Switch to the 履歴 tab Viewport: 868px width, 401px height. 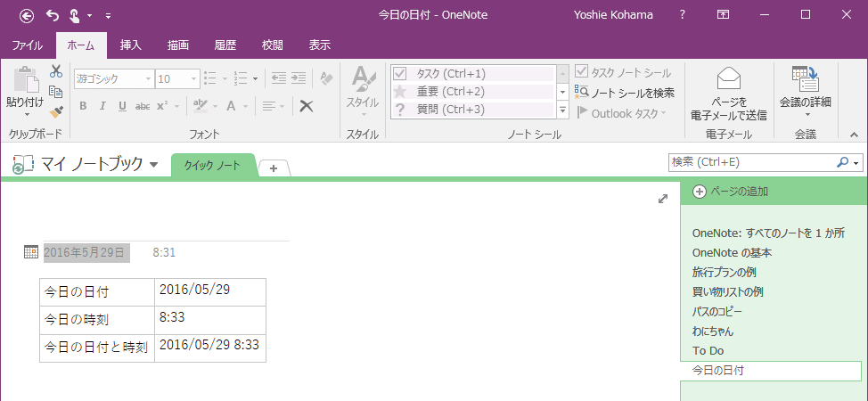coord(225,46)
